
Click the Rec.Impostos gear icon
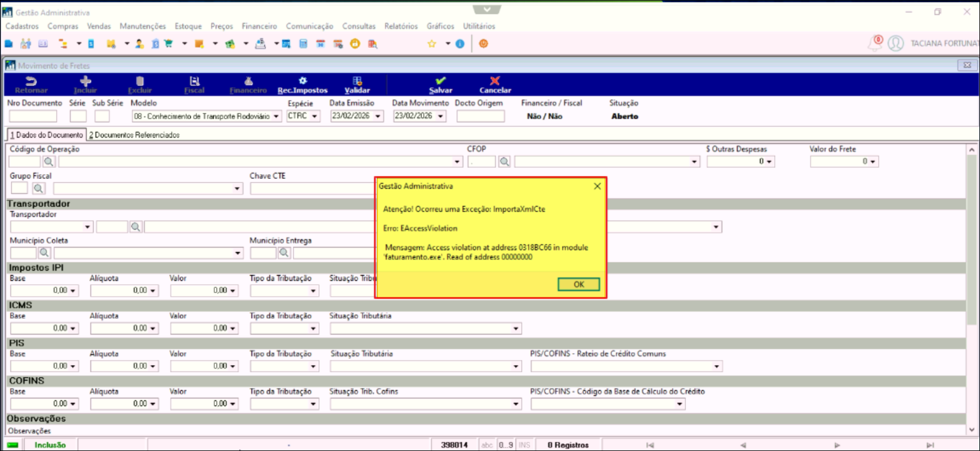point(302,81)
